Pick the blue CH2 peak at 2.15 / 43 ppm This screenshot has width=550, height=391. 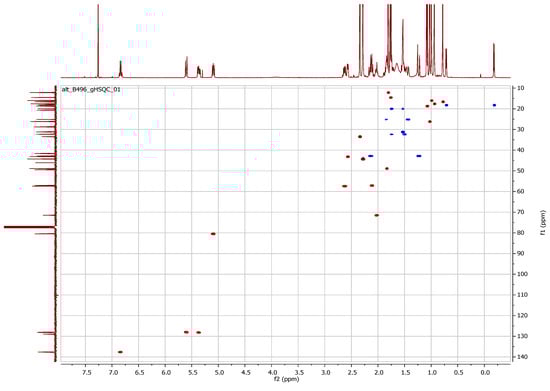click(370, 156)
